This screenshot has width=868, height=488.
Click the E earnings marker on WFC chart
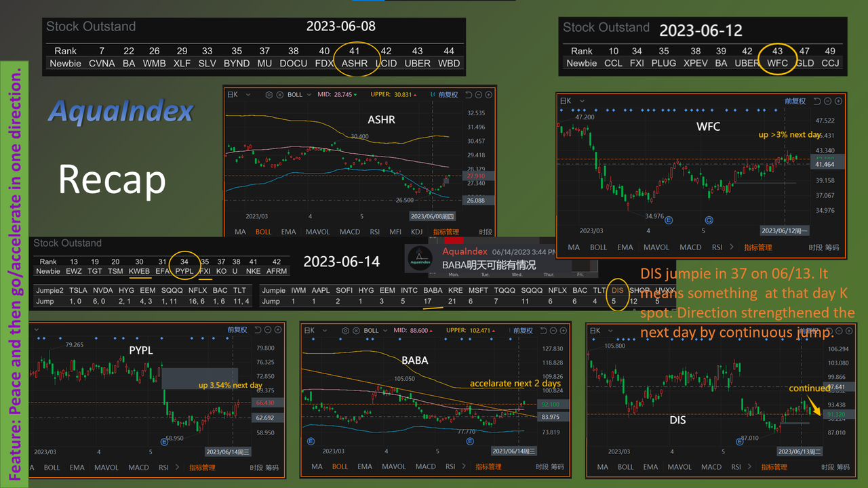coord(668,220)
